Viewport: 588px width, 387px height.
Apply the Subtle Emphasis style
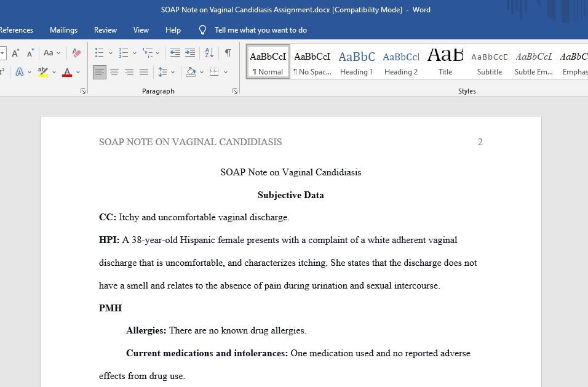(534, 62)
